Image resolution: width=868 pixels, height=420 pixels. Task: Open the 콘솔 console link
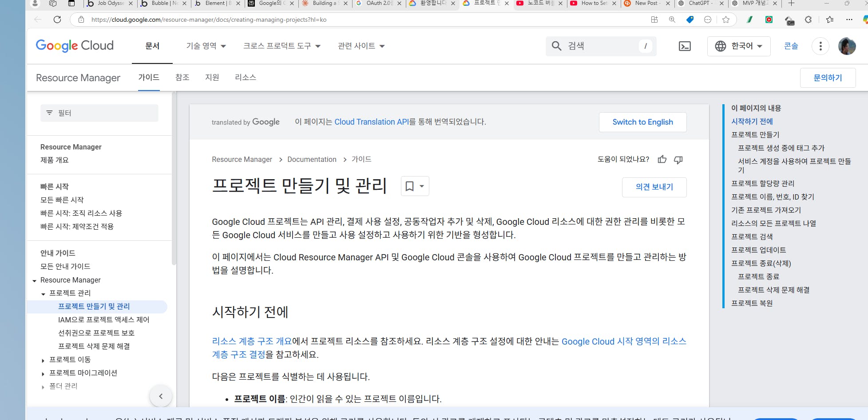(x=791, y=46)
